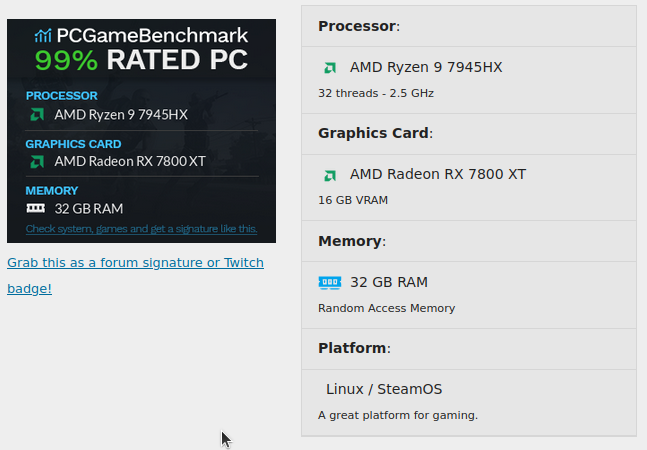
Task: Click the Graphics Card section header
Action: pos(376,133)
